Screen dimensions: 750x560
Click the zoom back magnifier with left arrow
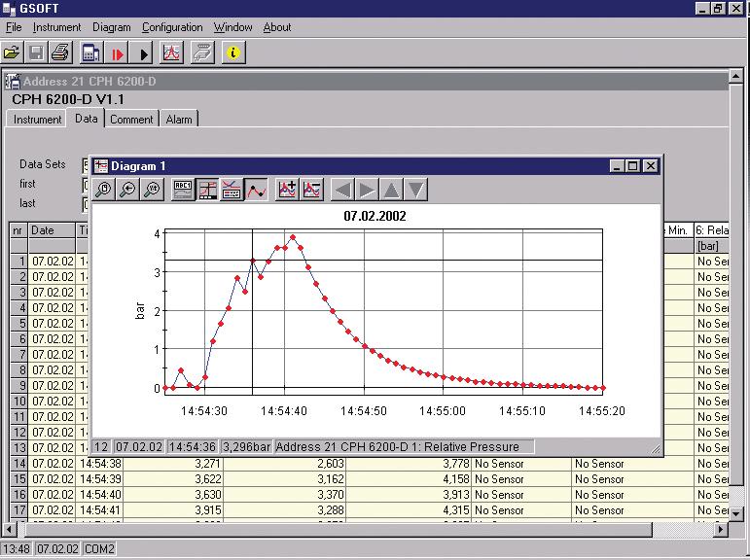(x=127, y=190)
